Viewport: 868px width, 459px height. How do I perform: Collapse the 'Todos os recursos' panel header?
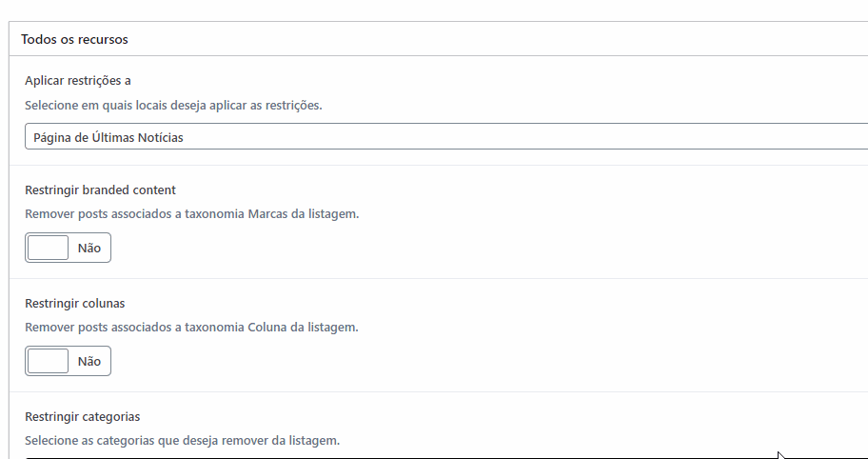pos(439,39)
